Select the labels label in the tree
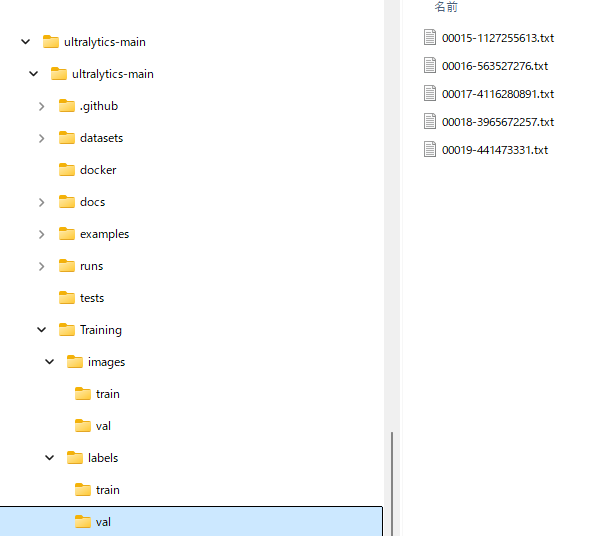Image resolution: width=606 pixels, height=536 pixels. tap(103, 458)
